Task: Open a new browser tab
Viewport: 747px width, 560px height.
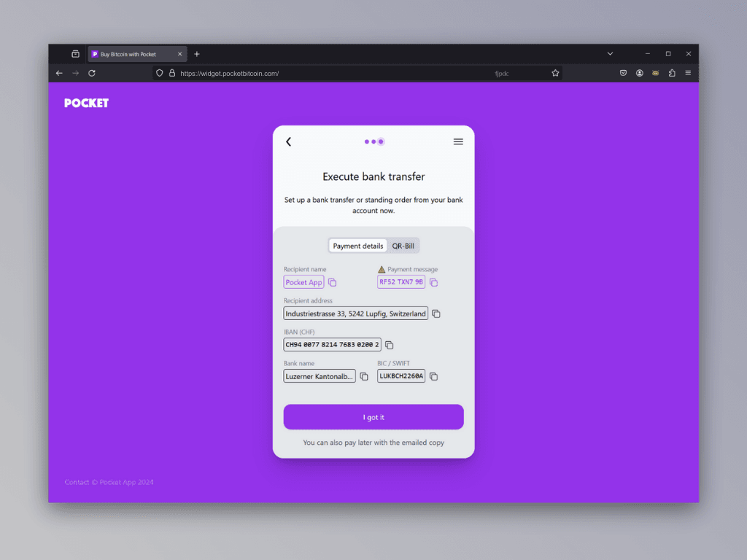Action: [197, 54]
